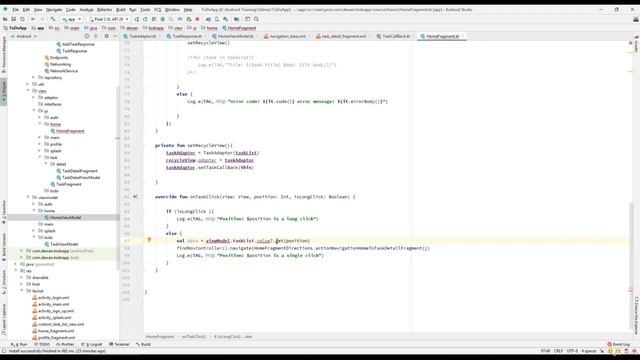Click the project tree vertical scrollbar
This screenshot has height=360, width=640.
pos(118,178)
